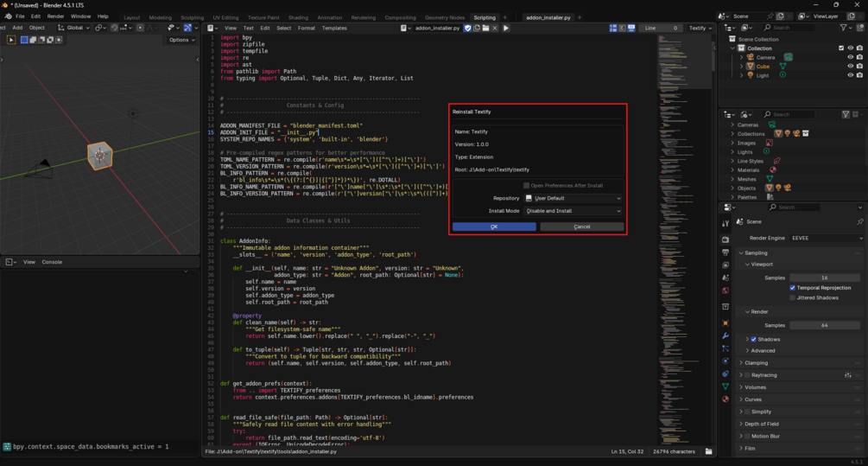Click the Line number input field
Viewport: 868px width, 466px height.
tap(661, 28)
